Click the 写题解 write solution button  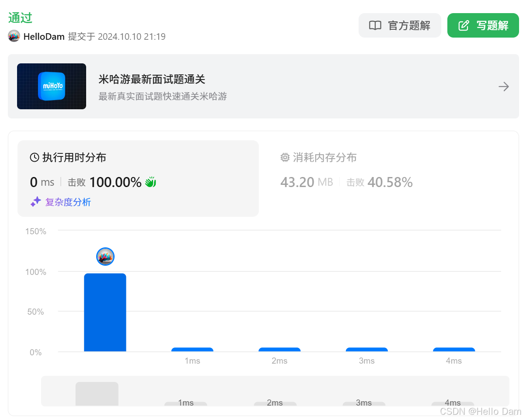pos(483,25)
